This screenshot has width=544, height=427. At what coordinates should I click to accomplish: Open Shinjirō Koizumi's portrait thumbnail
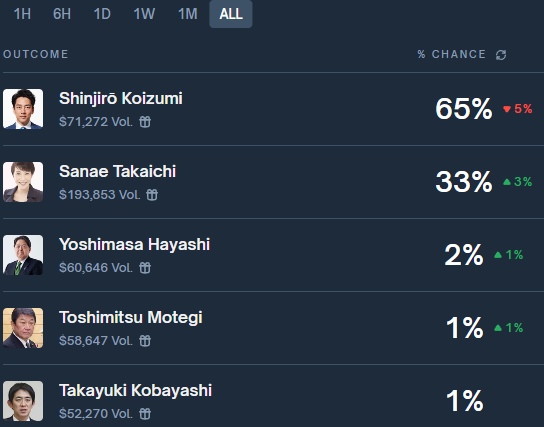point(23,109)
